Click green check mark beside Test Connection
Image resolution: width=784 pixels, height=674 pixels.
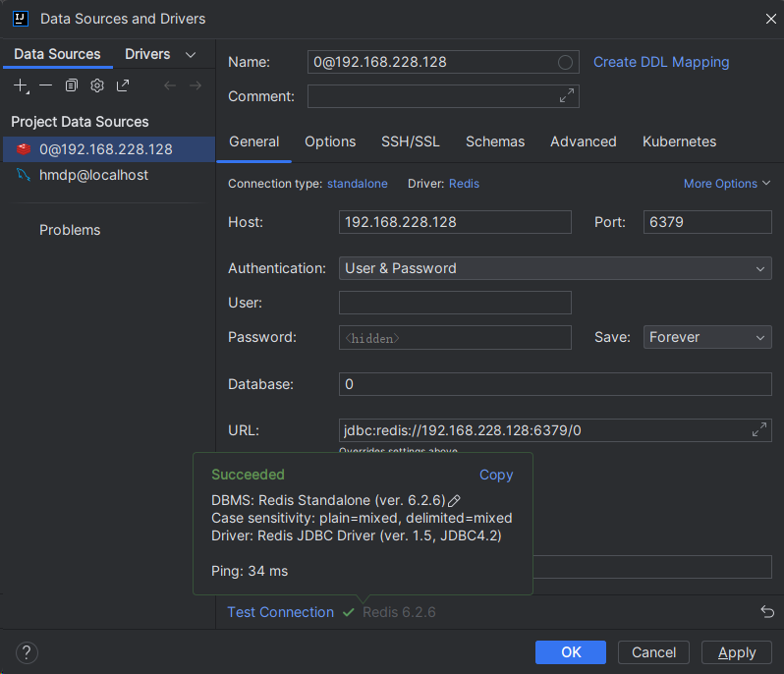point(349,612)
